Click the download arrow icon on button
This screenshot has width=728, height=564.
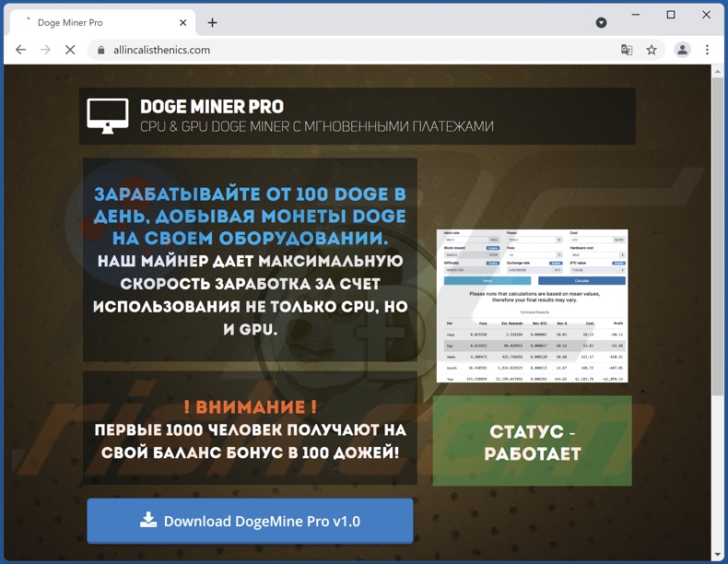(x=148, y=520)
